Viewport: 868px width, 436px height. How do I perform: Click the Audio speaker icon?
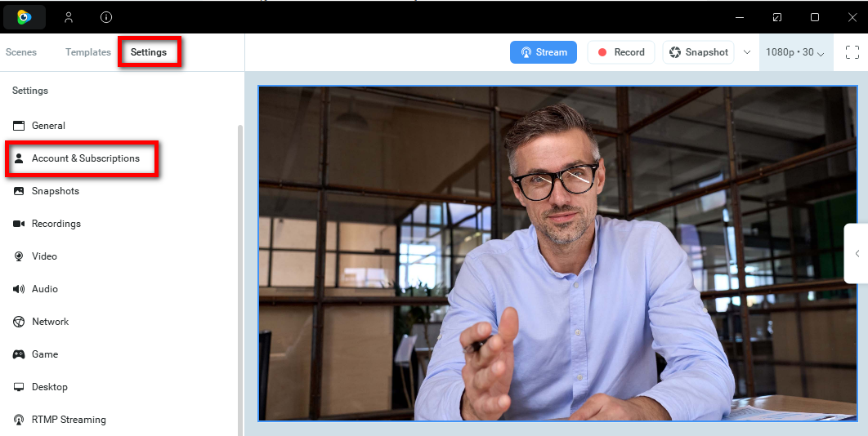click(x=19, y=289)
